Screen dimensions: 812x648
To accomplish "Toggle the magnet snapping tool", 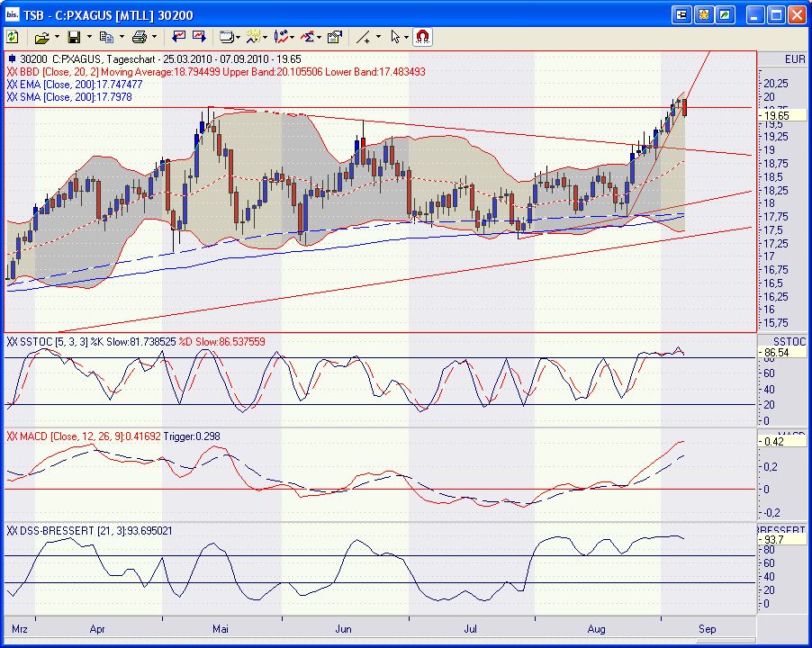I will [x=421, y=37].
